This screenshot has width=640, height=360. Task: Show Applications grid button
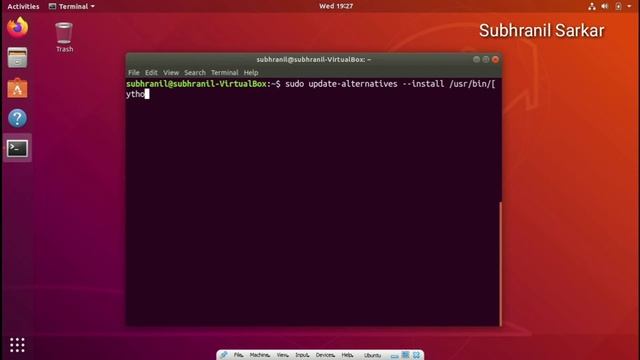tap(17, 345)
